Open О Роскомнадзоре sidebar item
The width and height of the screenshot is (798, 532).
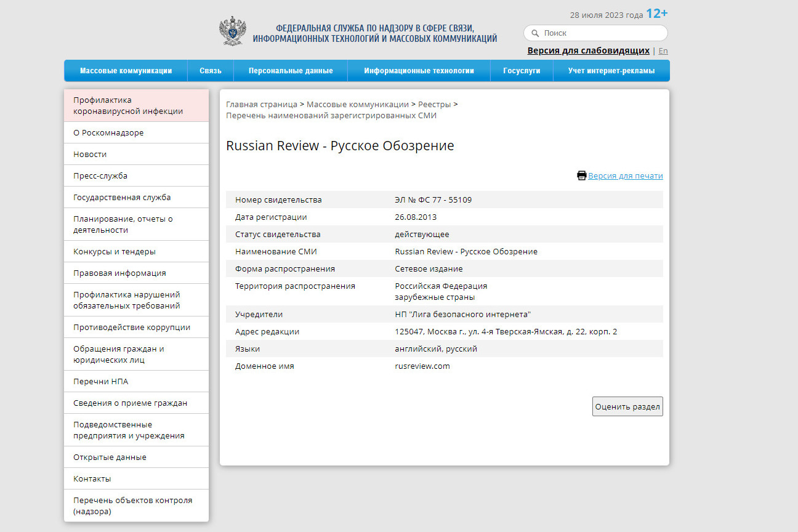pos(136,132)
